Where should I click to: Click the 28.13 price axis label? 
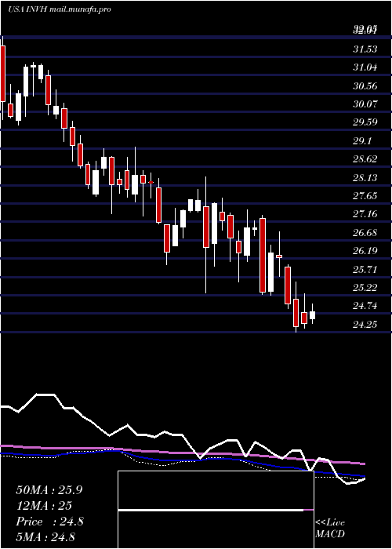click(x=365, y=177)
